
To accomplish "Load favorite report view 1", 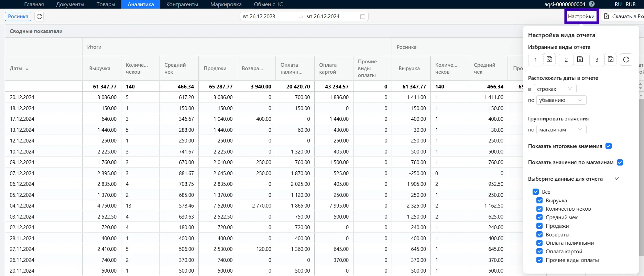I will [x=535, y=60].
